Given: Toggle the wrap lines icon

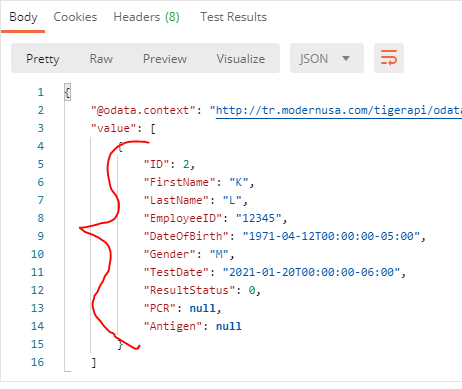Looking at the screenshot, I should click(x=389, y=58).
